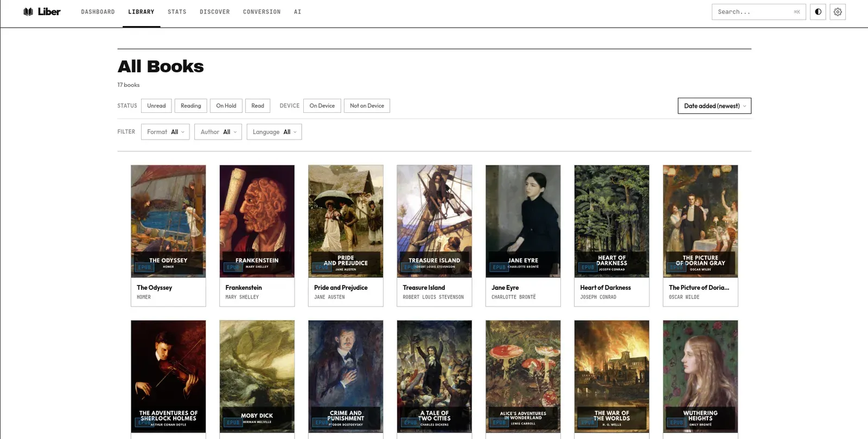This screenshot has width=868, height=439.
Task: Click the '17 books' count text
Action: [129, 85]
